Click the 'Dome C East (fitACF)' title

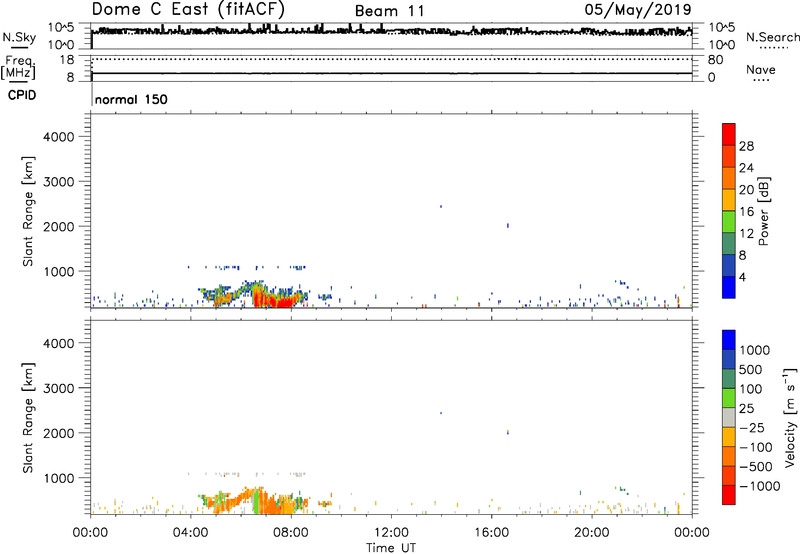pyautogui.click(x=188, y=9)
